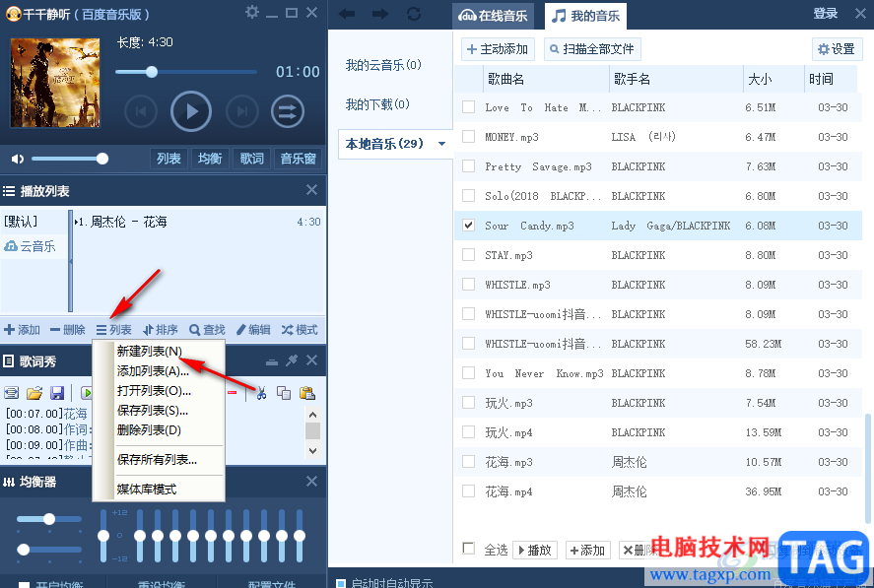Open the 音乐窗 music window button

299,159
